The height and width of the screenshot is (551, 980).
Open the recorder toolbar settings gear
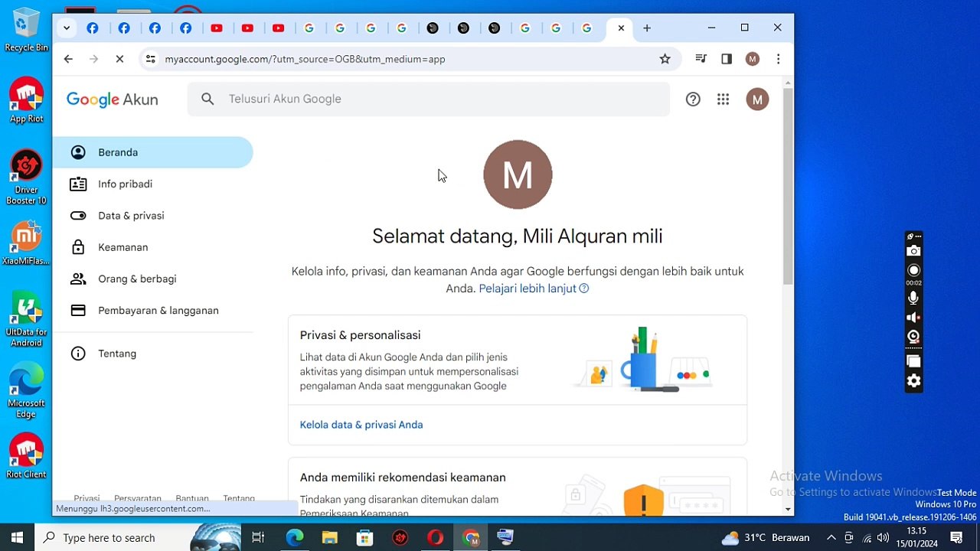point(913,381)
